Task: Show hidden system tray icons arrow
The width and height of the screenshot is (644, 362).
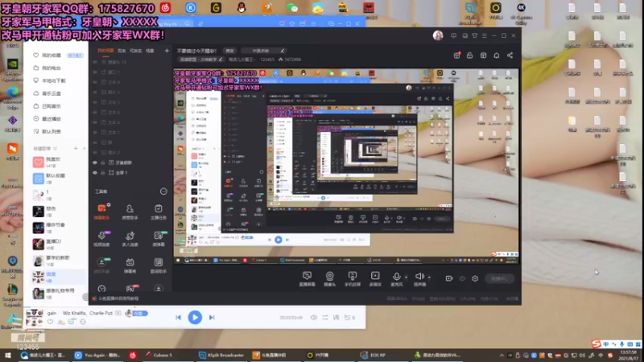Action: click(x=502, y=355)
